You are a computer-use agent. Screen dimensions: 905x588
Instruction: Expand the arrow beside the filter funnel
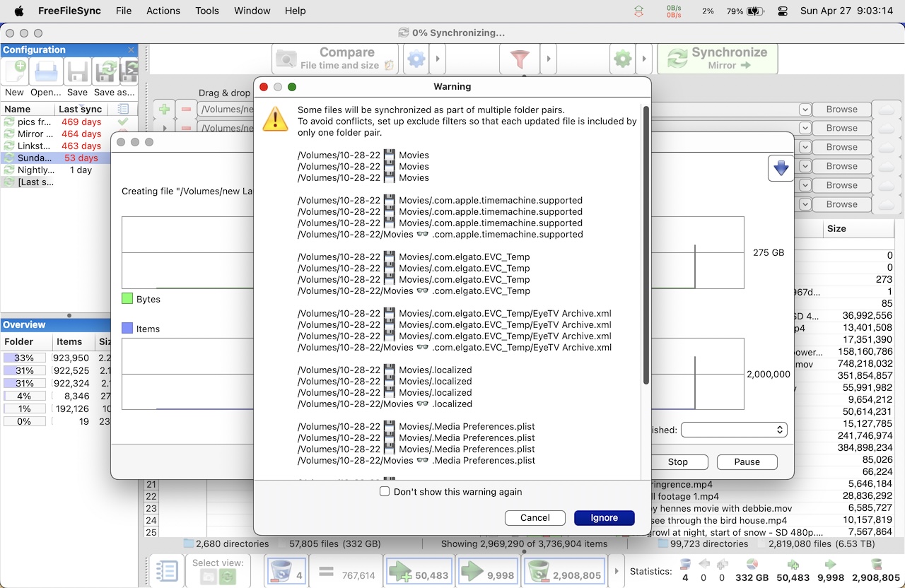[548, 59]
